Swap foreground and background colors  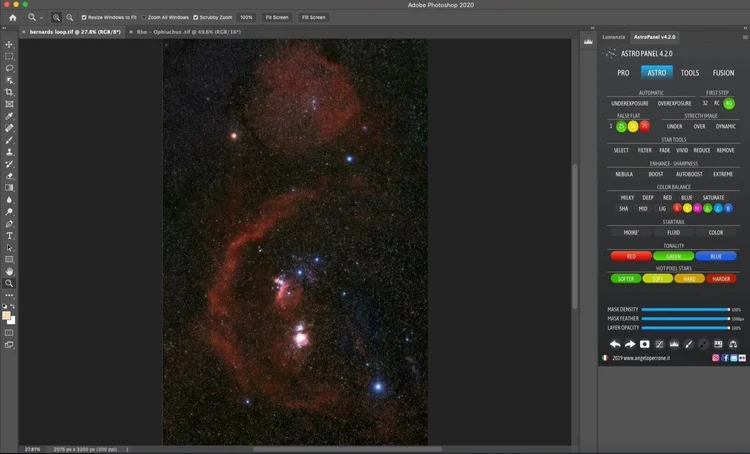pyautogui.click(x=12, y=306)
